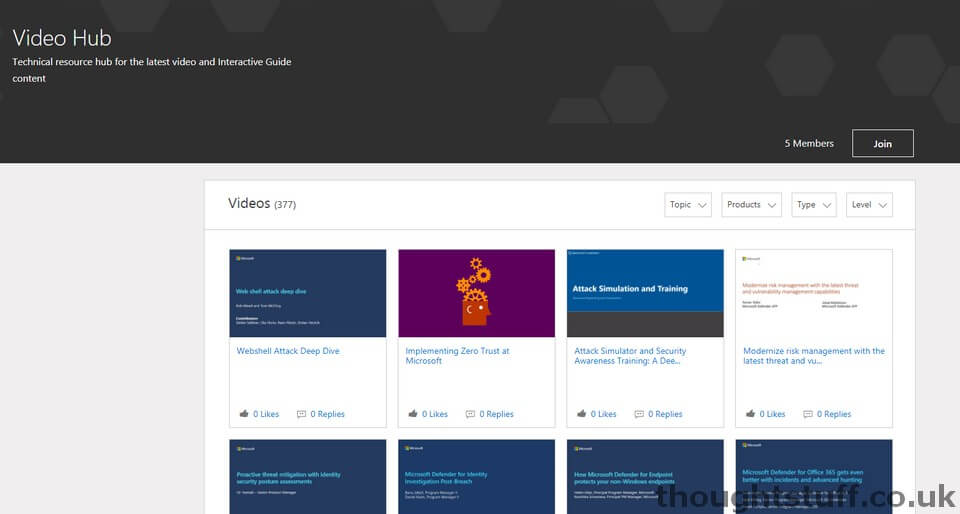This screenshot has width=960, height=514.
Task: Expand the Level filter dropdown
Action: click(869, 205)
